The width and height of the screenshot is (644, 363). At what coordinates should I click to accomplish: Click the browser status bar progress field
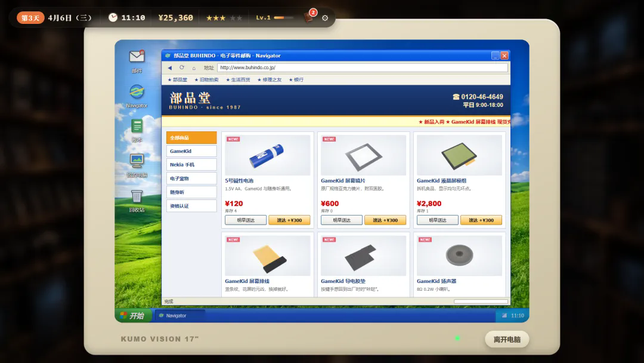[481, 302]
